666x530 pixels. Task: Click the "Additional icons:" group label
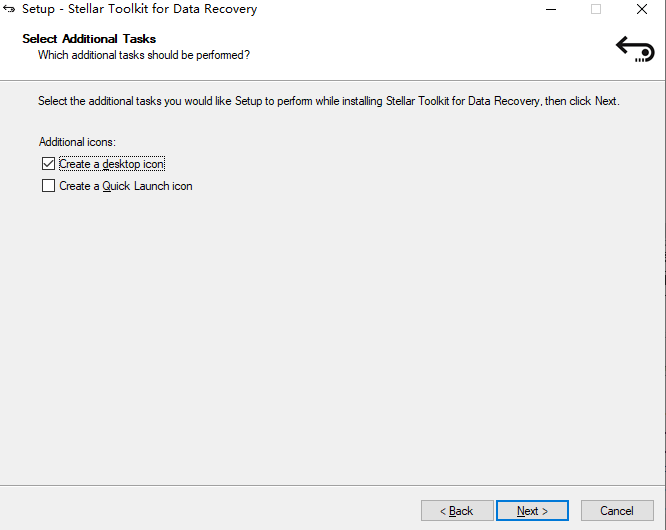(77, 143)
